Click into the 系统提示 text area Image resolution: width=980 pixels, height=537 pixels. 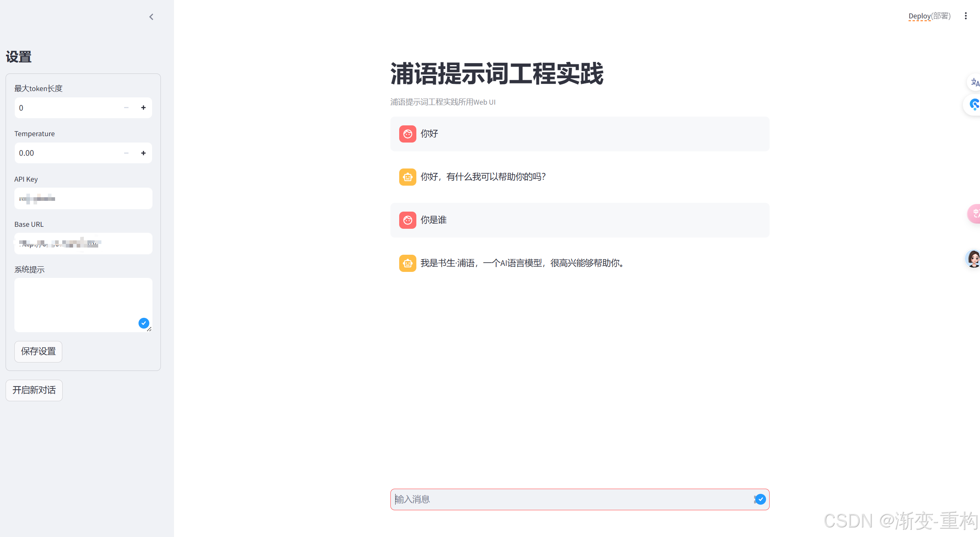[x=83, y=305]
